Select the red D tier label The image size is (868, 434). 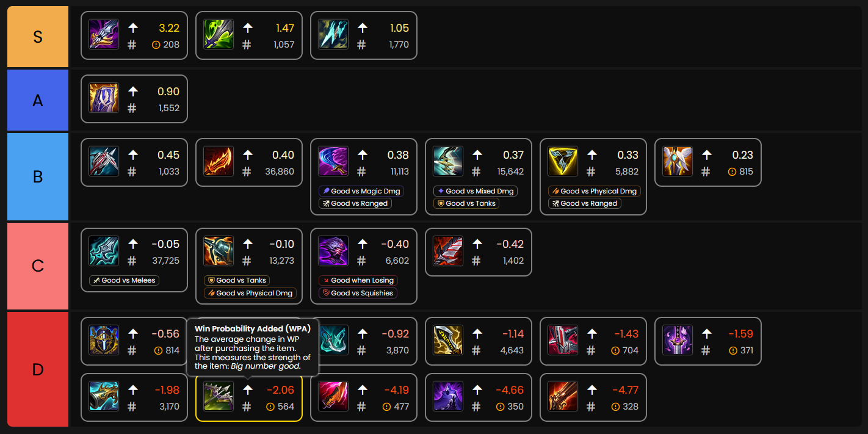point(38,369)
